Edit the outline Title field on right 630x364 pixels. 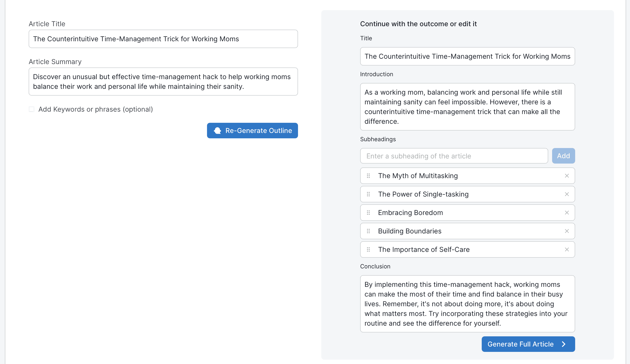tap(467, 56)
